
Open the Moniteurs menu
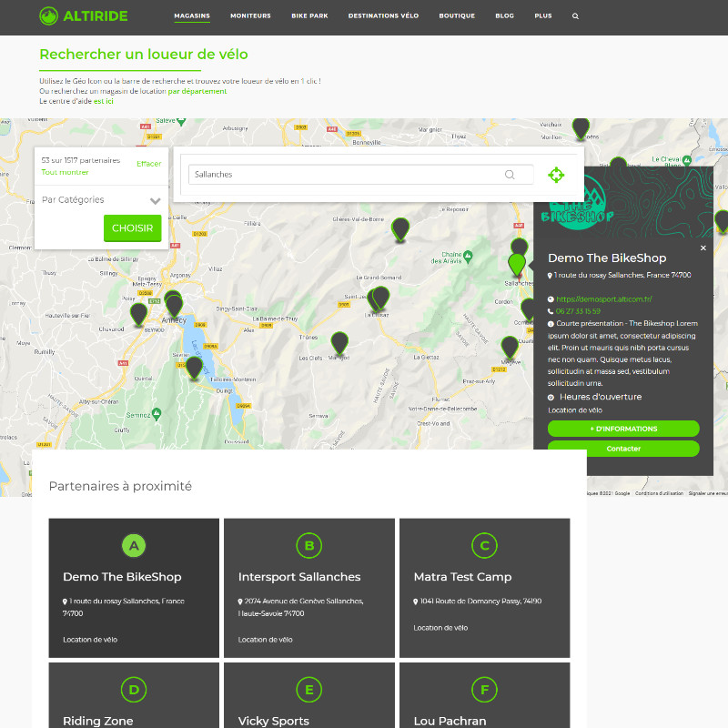pyautogui.click(x=251, y=15)
